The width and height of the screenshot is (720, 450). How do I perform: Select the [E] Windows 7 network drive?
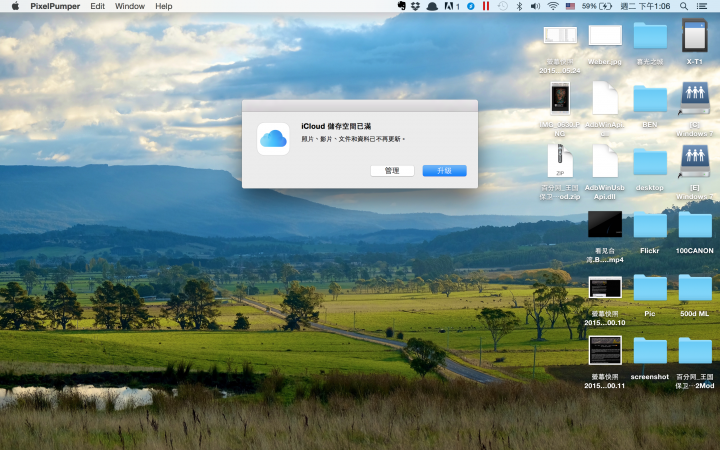(x=694, y=161)
